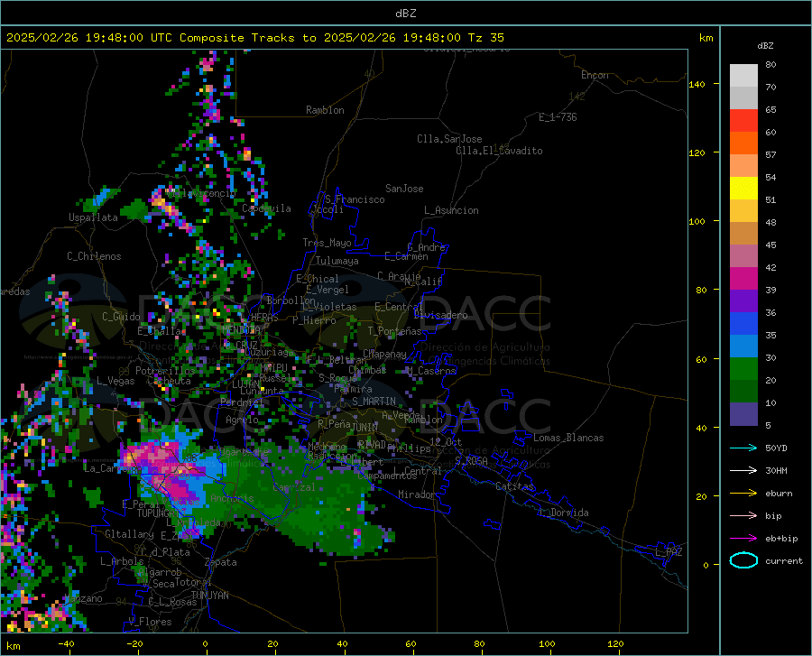Click the S_Francisco label
This screenshot has width=812, height=656.
355,199
